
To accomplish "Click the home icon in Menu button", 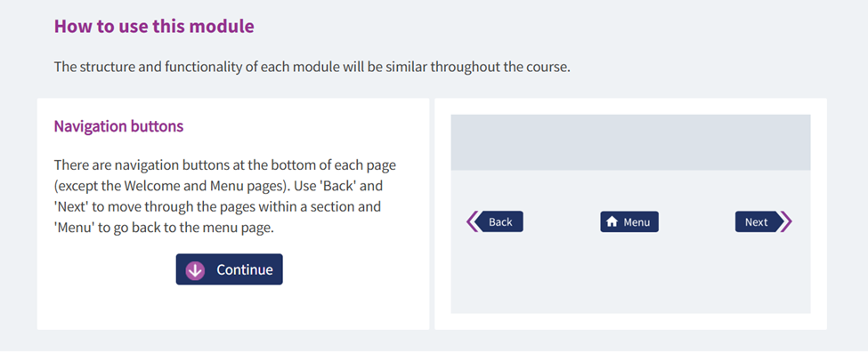I will (x=612, y=222).
